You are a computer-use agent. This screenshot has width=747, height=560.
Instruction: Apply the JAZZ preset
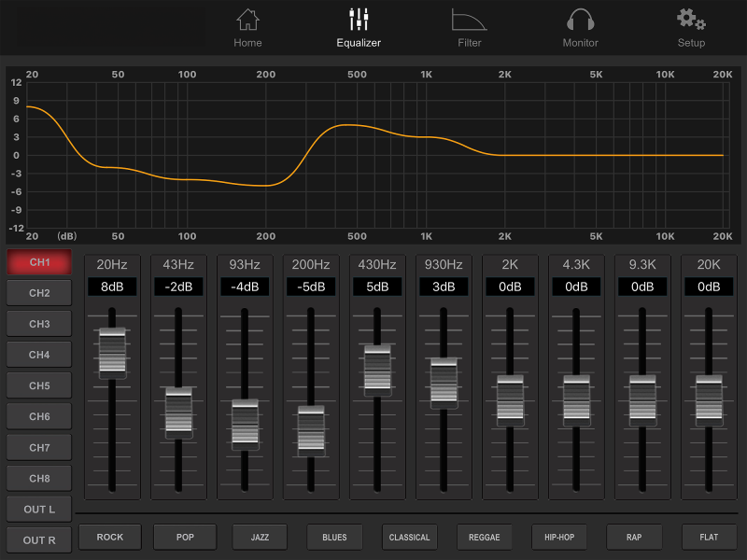coord(260,537)
